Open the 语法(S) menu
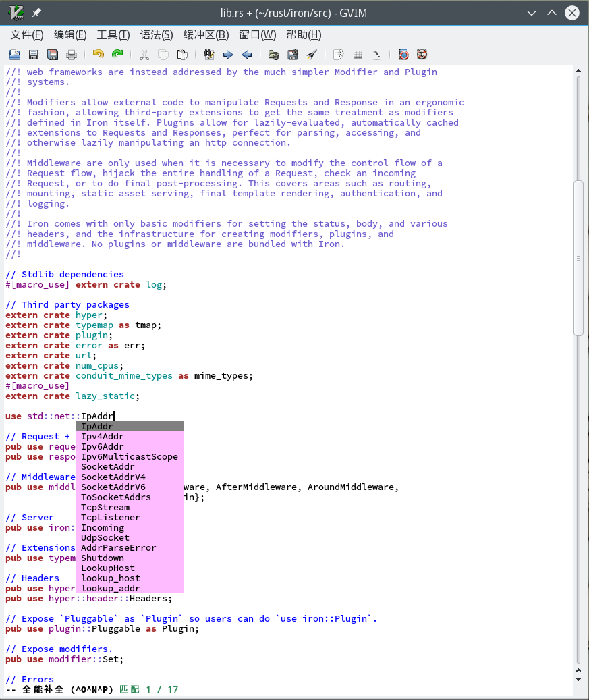 click(x=157, y=35)
